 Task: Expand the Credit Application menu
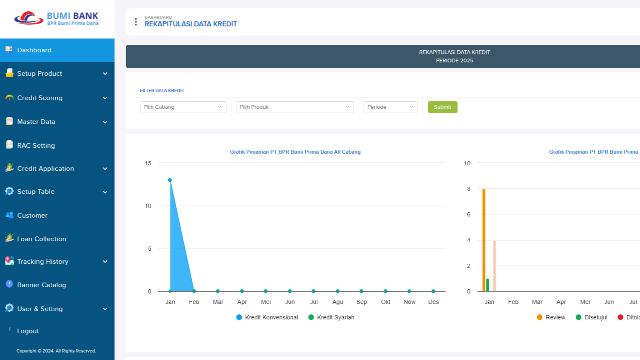(x=57, y=169)
